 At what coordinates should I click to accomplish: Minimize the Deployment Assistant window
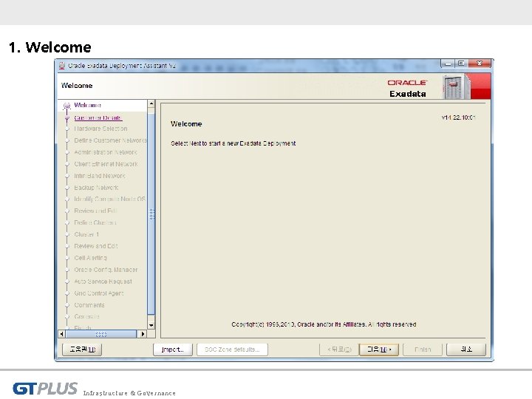tap(448, 64)
